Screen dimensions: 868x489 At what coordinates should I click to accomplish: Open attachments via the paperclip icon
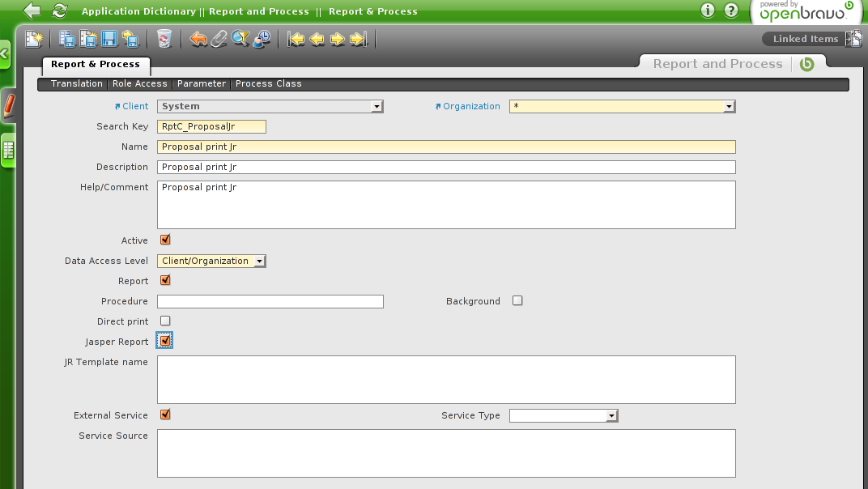pyautogui.click(x=219, y=39)
